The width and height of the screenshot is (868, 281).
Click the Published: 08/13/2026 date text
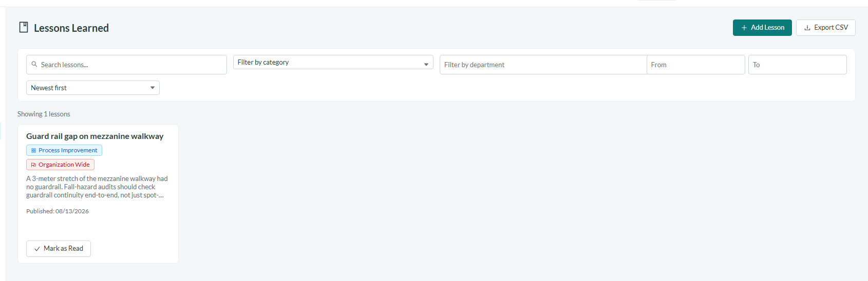[x=58, y=211]
